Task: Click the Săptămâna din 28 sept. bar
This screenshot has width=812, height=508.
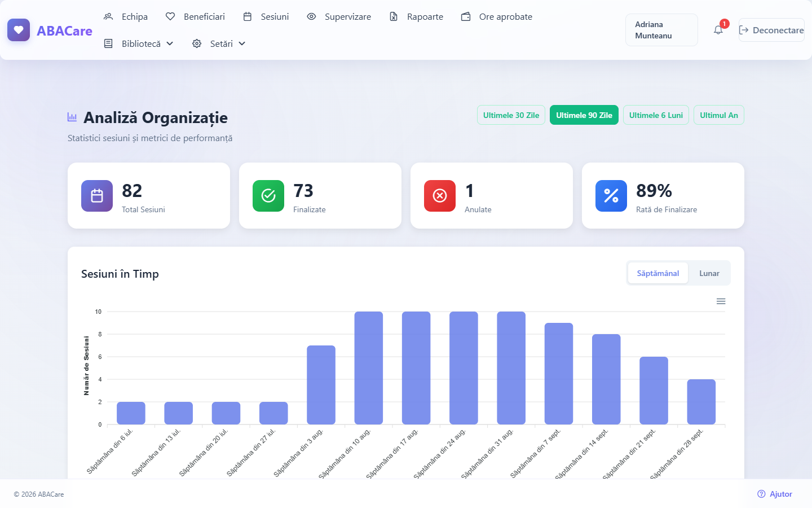Action: [701, 402]
